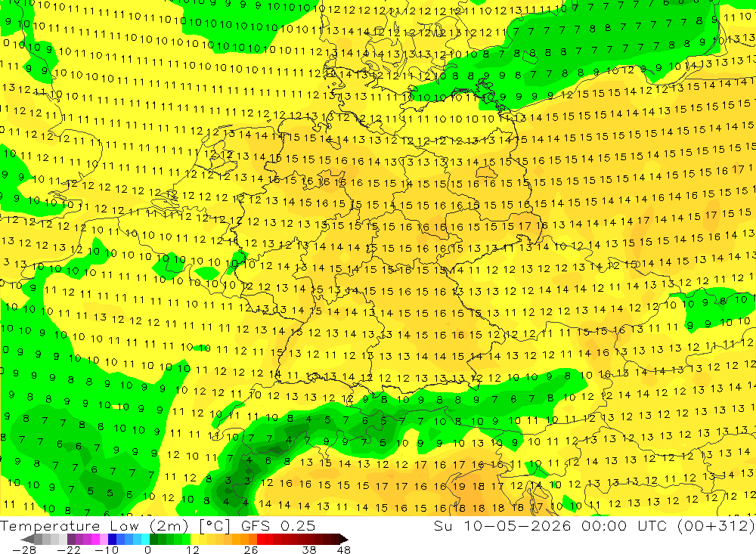Screen dimensions: 756x554
Task: Click the bright red swatch above legend value 26
Action: tap(261, 540)
